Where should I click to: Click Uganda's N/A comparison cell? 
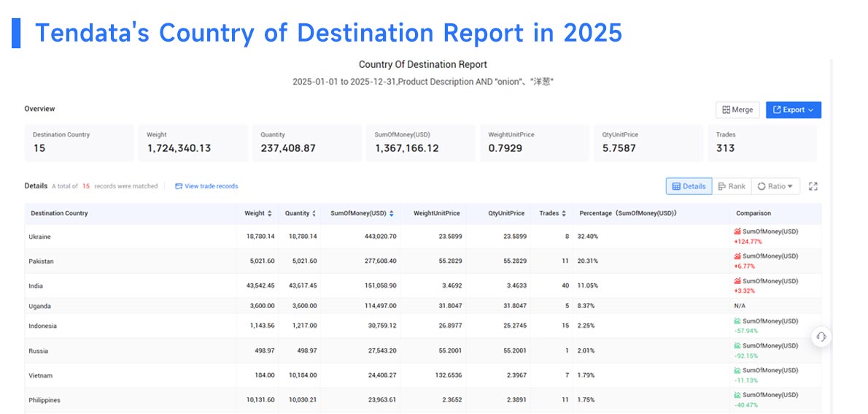pos(740,306)
